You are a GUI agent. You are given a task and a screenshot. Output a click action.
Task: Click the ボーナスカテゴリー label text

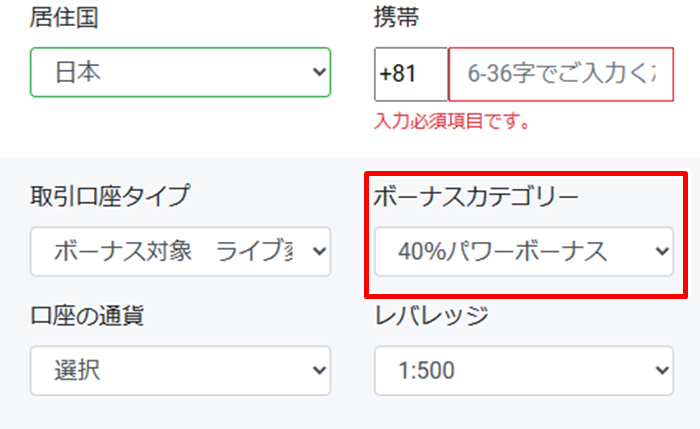(475, 197)
